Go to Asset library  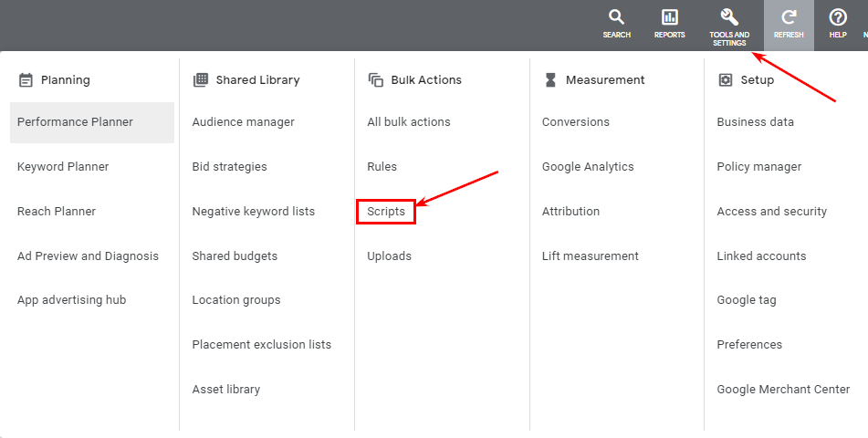[x=225, y=390]
